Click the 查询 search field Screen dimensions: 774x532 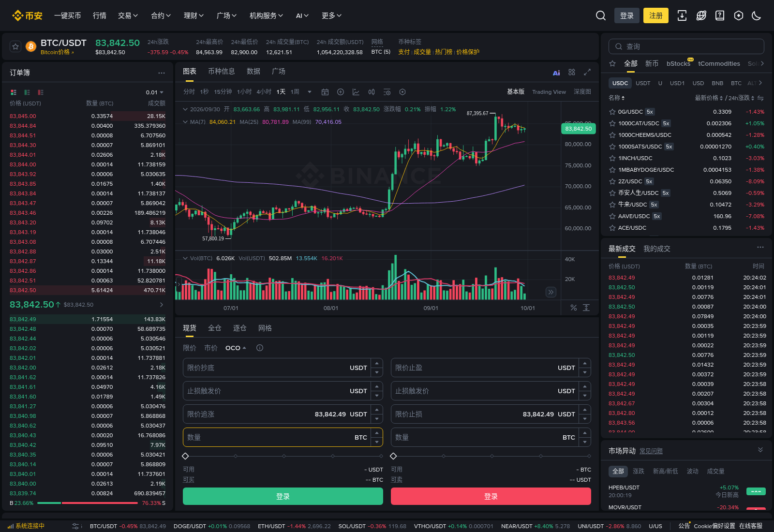(686, 46)
